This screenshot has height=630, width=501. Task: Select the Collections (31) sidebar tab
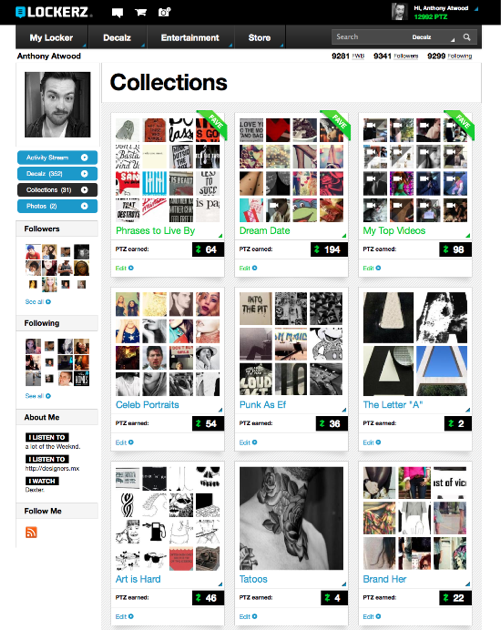pyautogui.click(x=57, y=190)
